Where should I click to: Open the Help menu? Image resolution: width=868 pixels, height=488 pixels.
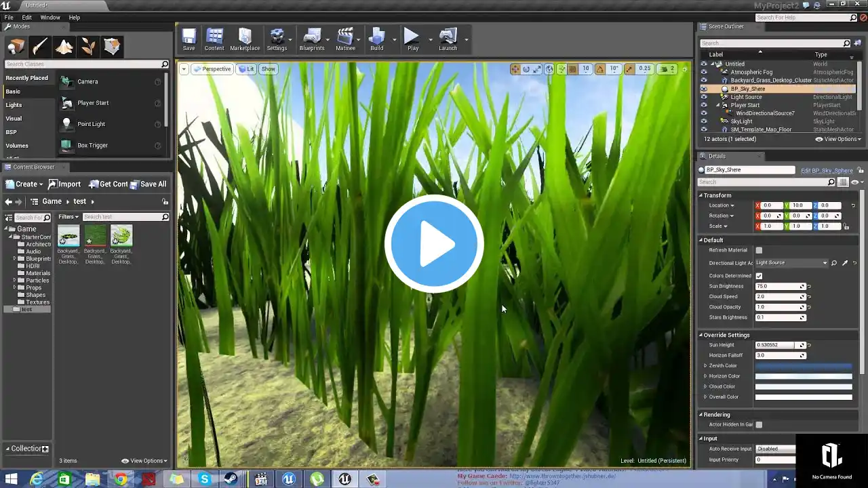pyautogui.click(x=75, y=17)
